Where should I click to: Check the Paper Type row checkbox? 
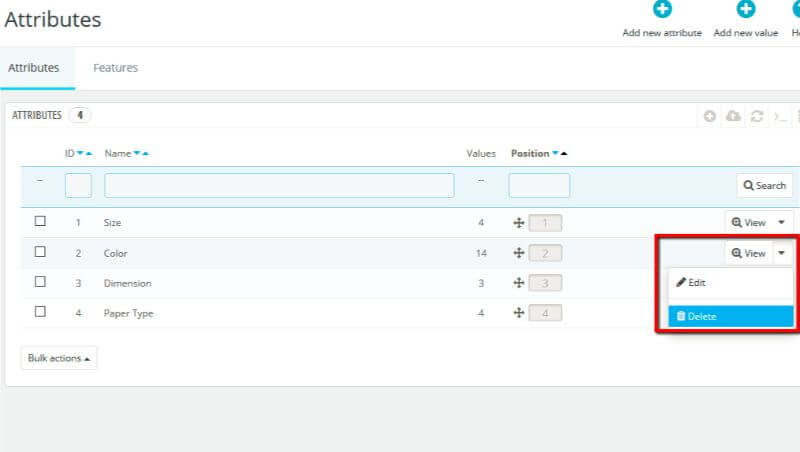(x=40, y=311)
